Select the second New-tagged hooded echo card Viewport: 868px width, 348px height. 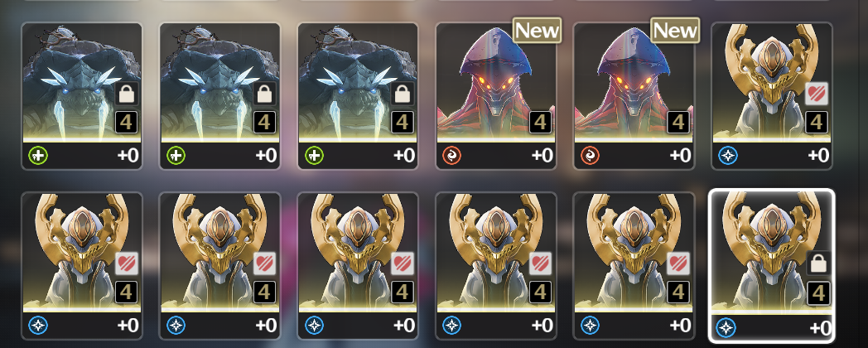pos(634,96)
